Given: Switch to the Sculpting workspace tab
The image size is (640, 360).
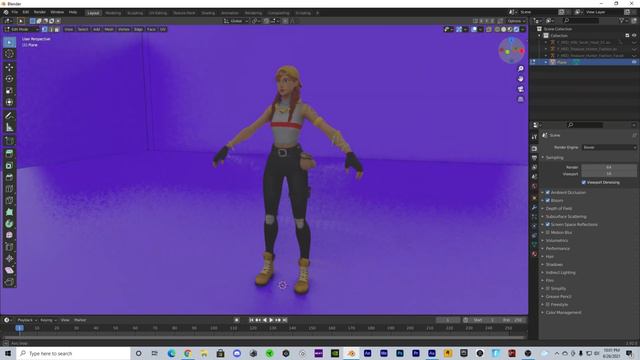Looking at the screenshot, I should (x=135, y=13).
